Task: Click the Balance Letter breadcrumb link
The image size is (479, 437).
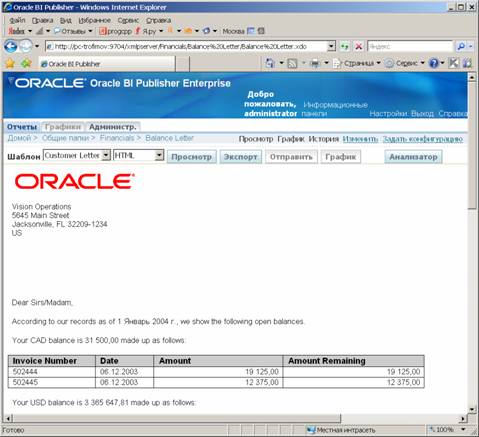Action: [x=169, y=138]
